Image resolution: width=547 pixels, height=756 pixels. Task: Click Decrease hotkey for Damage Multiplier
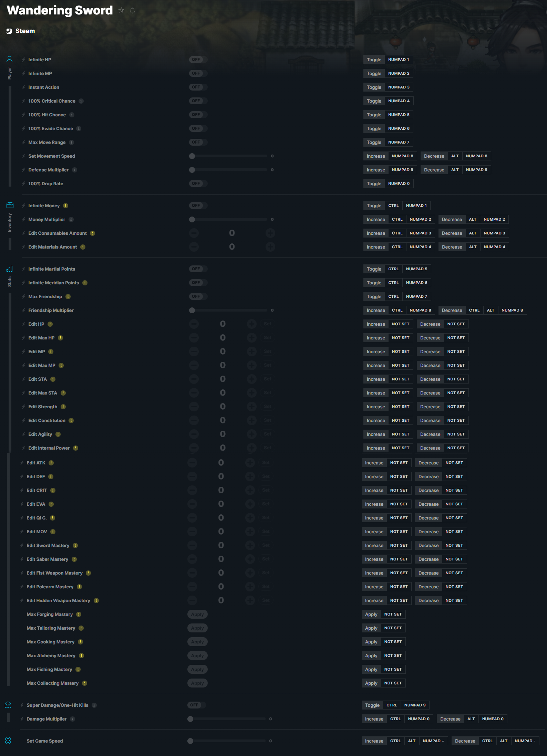click(450, 719)
